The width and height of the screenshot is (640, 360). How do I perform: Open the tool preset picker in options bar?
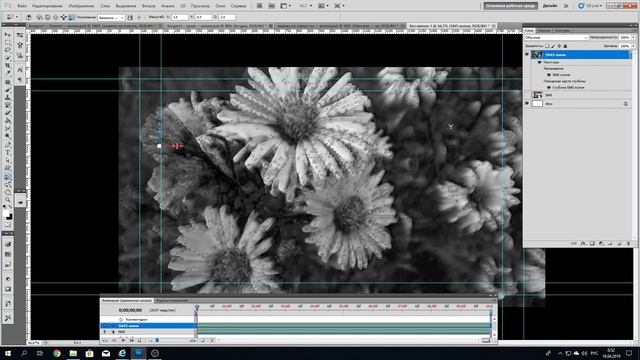click(x=11, y=18)
